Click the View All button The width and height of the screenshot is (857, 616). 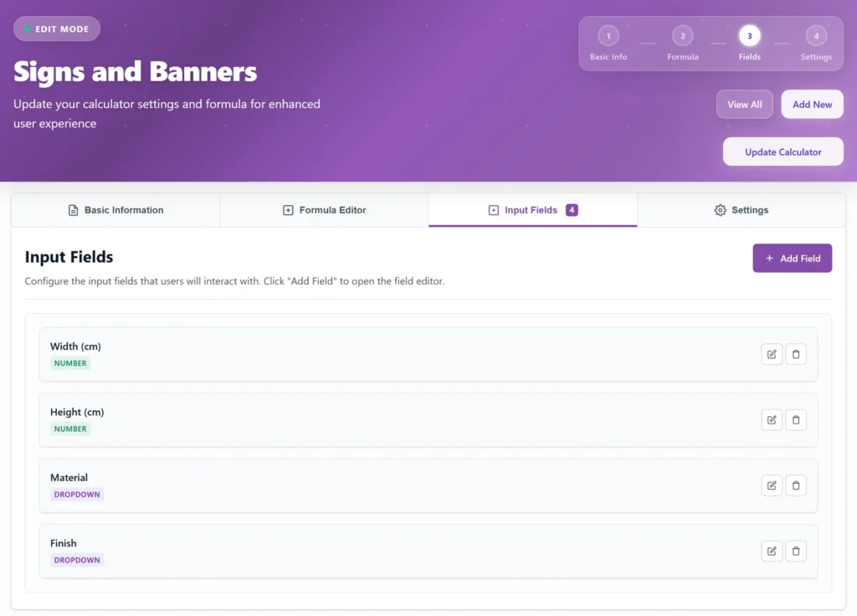744,105
